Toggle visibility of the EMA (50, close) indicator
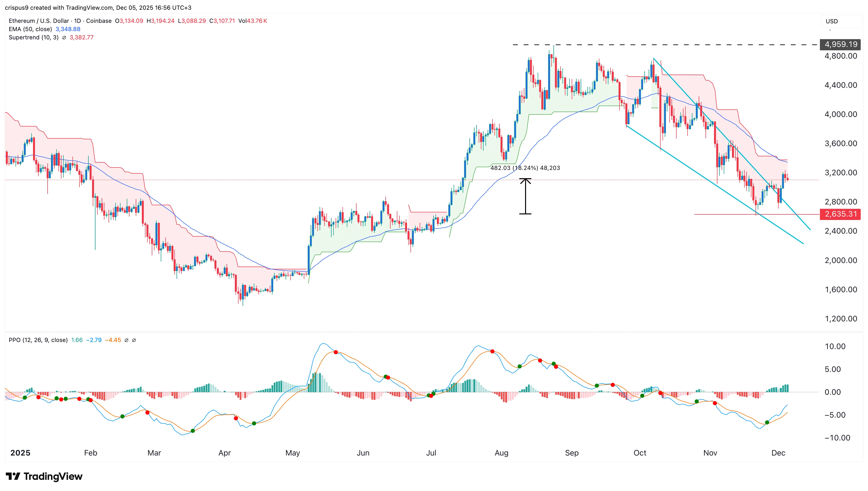This screenshot has width=868, height=491. point(30,29)
